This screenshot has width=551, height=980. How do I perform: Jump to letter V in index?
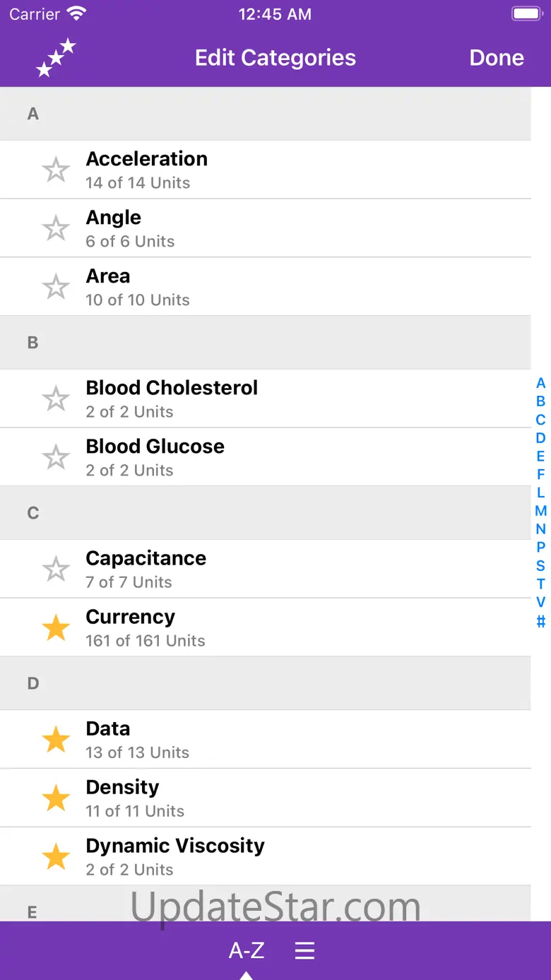pyautogui.click(x=540, y=603)
